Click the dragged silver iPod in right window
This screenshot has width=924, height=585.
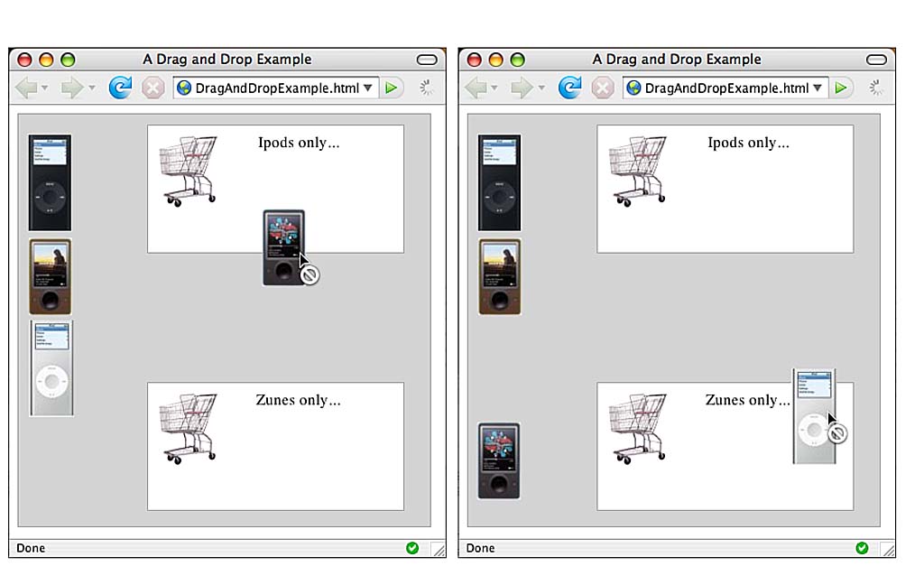[x=815, y=416]
